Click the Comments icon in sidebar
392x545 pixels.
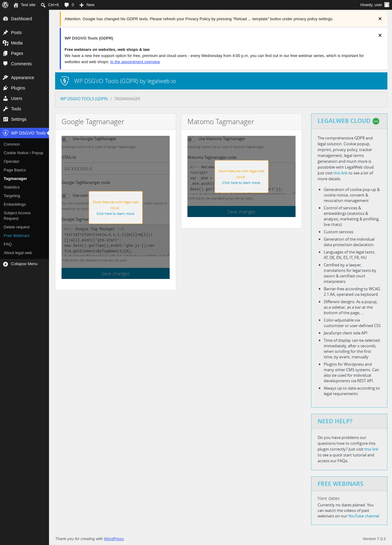(x=6, y=64)
